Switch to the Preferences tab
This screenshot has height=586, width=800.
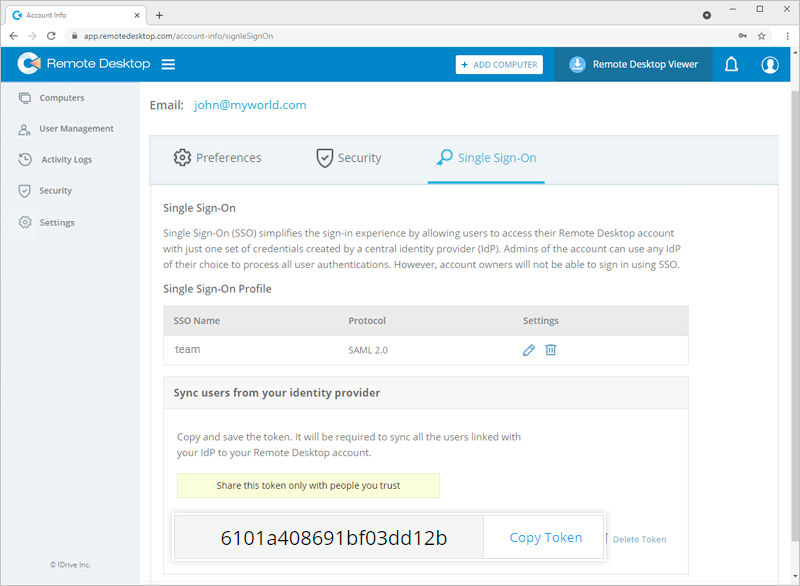(x=217, y=158)
